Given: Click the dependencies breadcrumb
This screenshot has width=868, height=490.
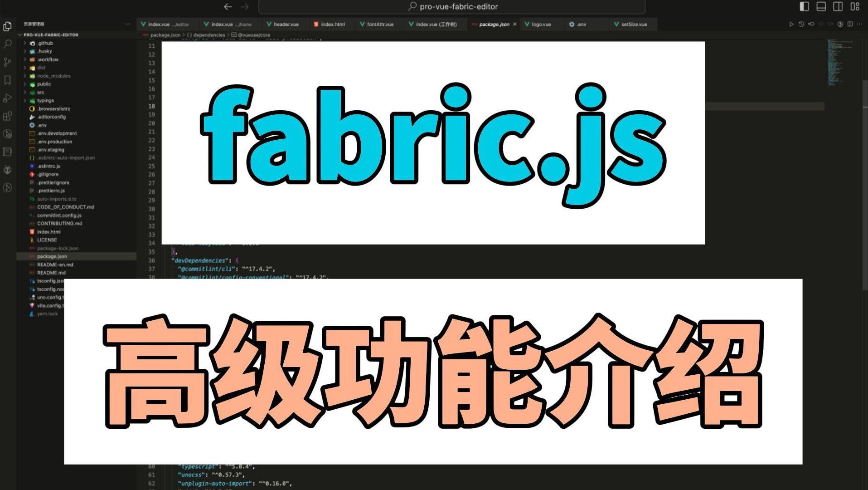Looking at the screenshot, I should point(209,35).
